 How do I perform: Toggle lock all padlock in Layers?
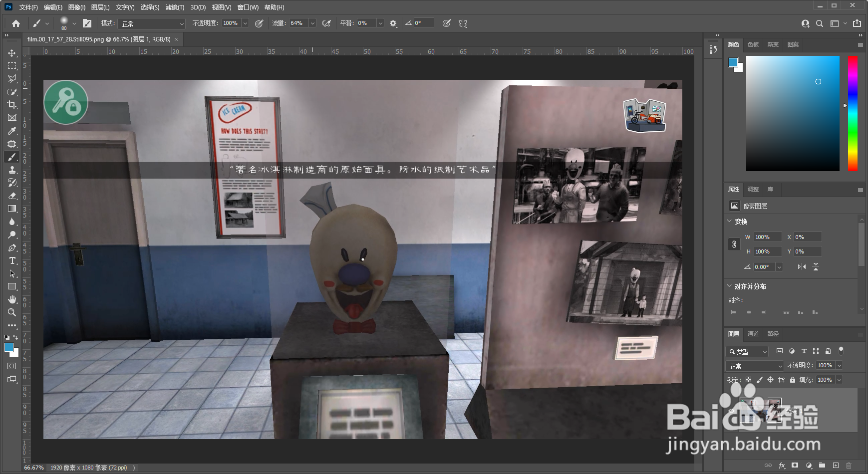(x=793, y=380)
